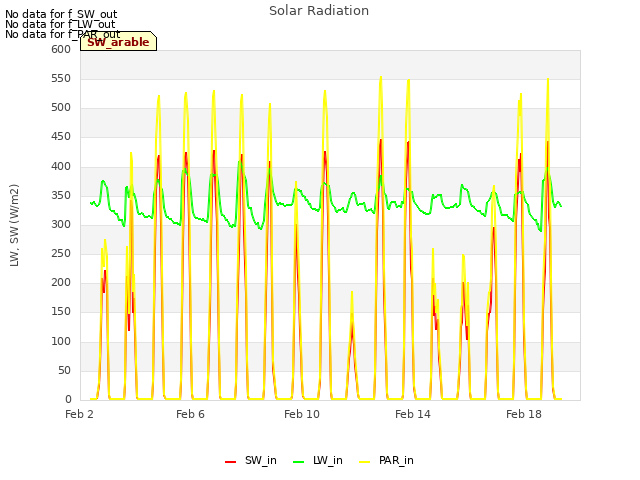Click the 100 y-axis tick label
Image resolution: width=640 pixels, height=480 pixels.
coord(61,341)
